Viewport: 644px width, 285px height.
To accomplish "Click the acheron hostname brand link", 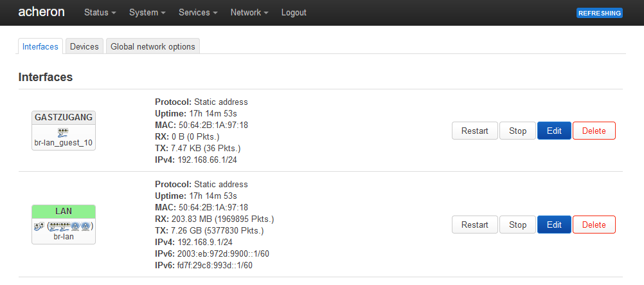I will pyautogui.click(x=42, y=12).
